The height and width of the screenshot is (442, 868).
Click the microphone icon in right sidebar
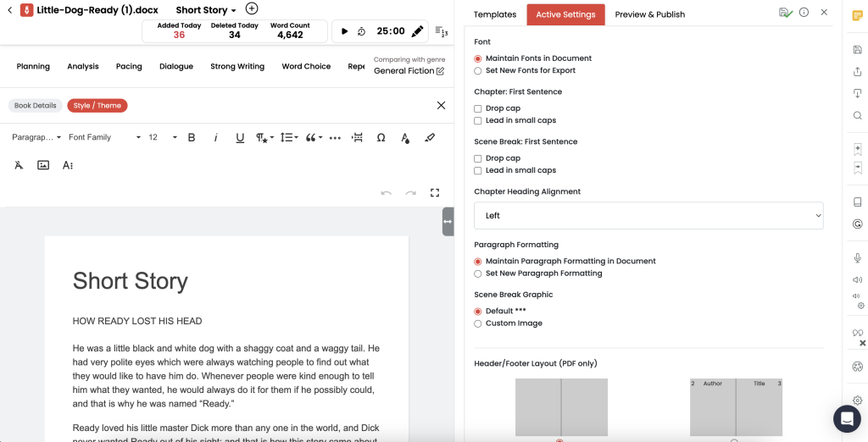click(857, 258)
